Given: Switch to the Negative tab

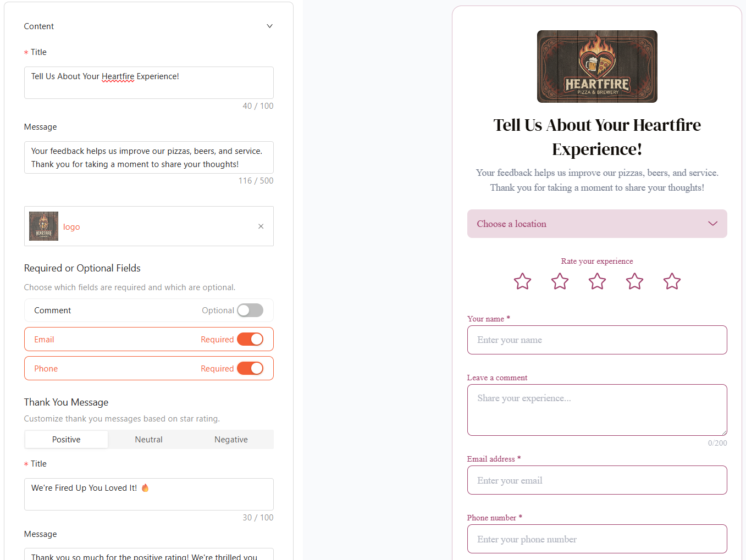Looking at the screenshot, I should click(231, 440).
